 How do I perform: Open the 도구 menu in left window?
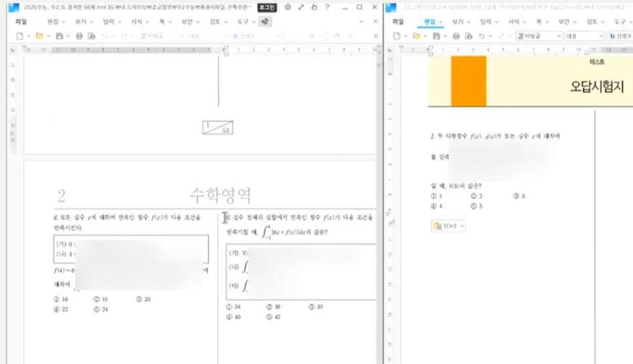pyautogui.click(x=246, y=22)
